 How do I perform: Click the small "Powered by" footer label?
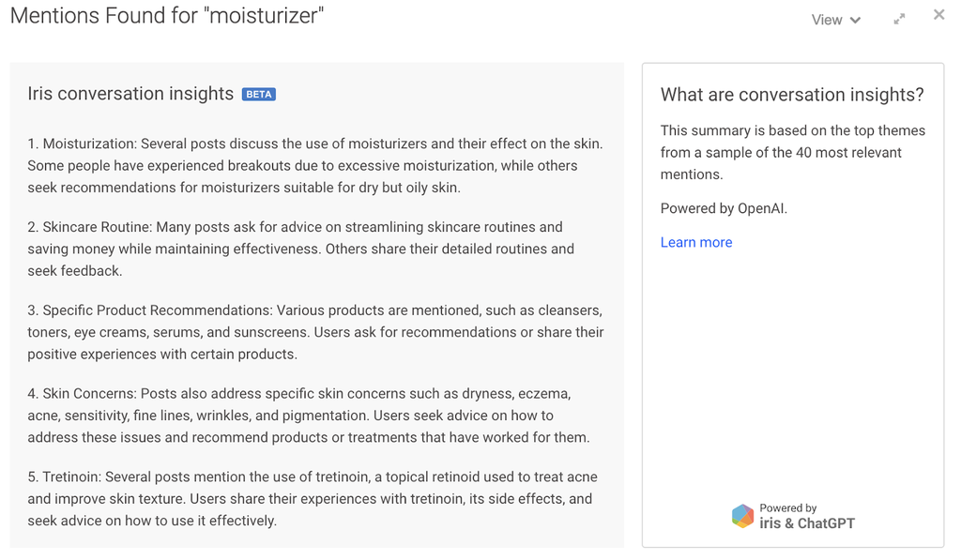click(x=788, y=508)
